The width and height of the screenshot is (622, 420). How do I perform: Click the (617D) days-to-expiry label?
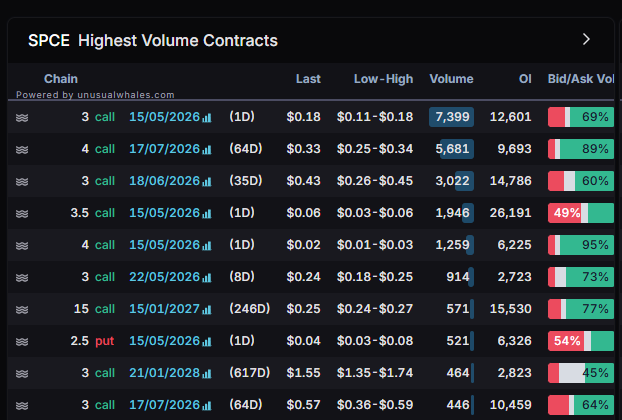(250, 373)
